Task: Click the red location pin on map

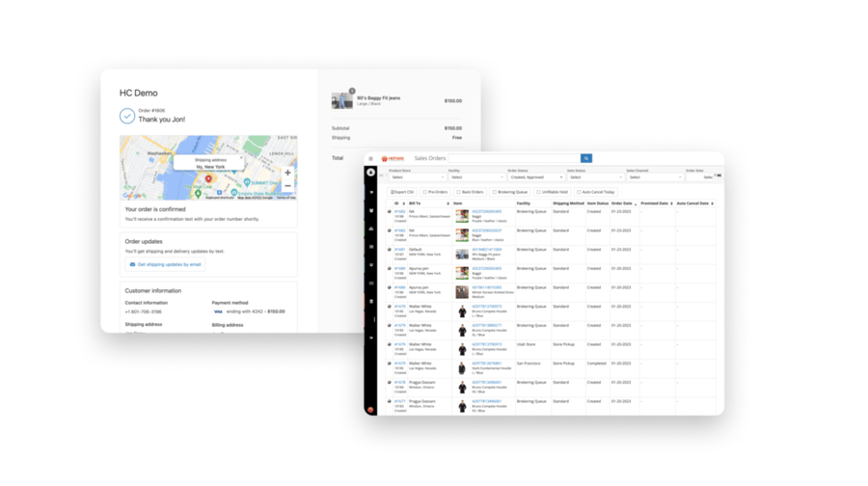Action: (208, 178)
